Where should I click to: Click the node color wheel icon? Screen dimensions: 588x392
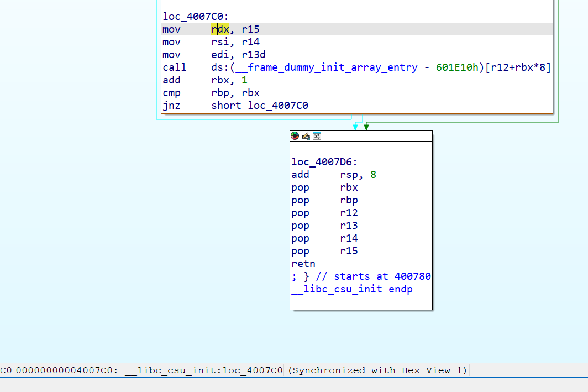tap(295, 136)
